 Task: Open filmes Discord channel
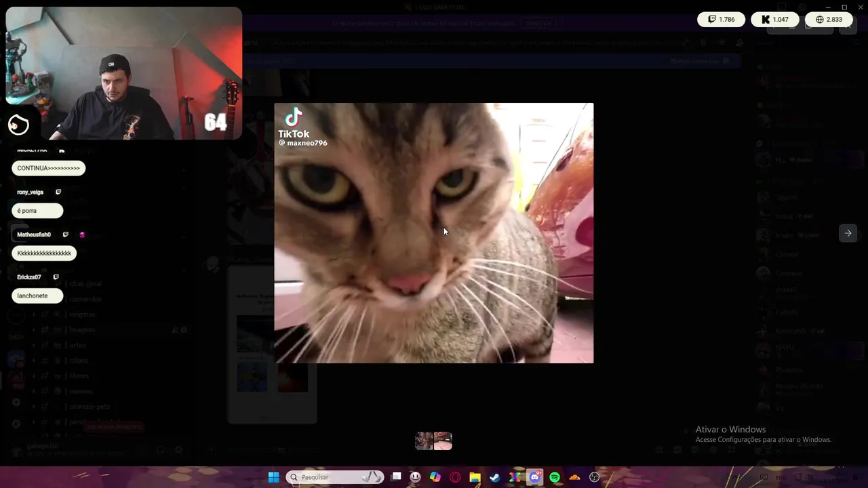point(79,376)
